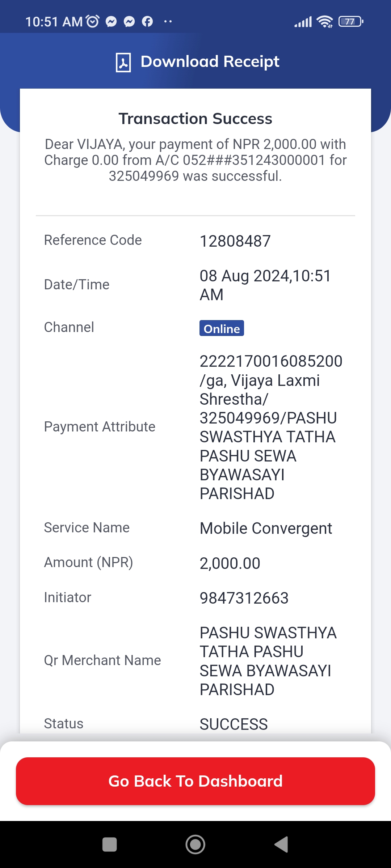Tap the Android back triangle icon
Image resolution: width=391 pixels, height=868 pixels.
(281, 844)
